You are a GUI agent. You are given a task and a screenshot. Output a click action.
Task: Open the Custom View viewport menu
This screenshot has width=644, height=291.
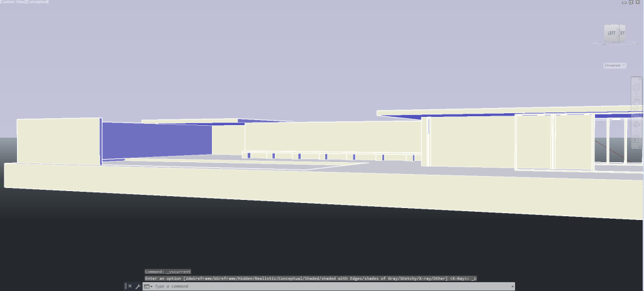[13, 3]
